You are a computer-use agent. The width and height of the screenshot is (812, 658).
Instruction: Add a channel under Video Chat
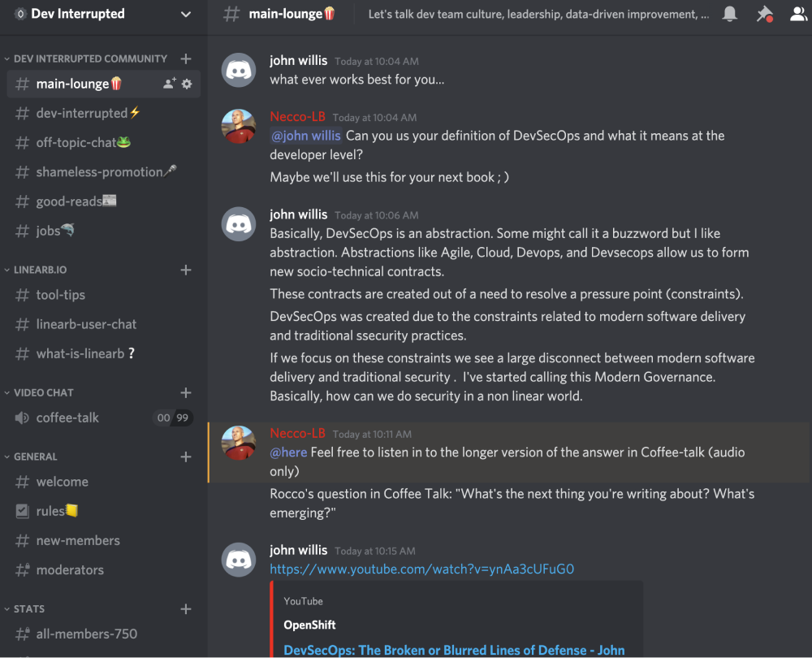pyautogui.click(x=186, y=392)
